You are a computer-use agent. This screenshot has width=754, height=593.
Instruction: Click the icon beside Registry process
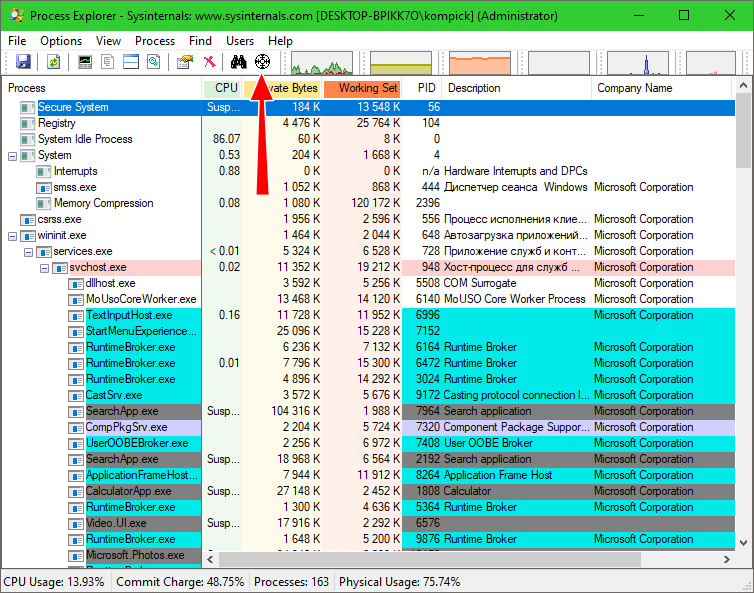[x=27, y=123]
